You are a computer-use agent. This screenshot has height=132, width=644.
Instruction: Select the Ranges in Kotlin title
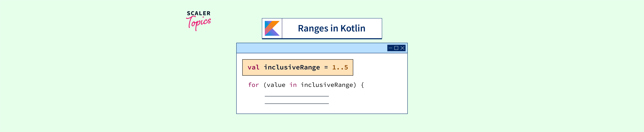click(x=331, y=28)
